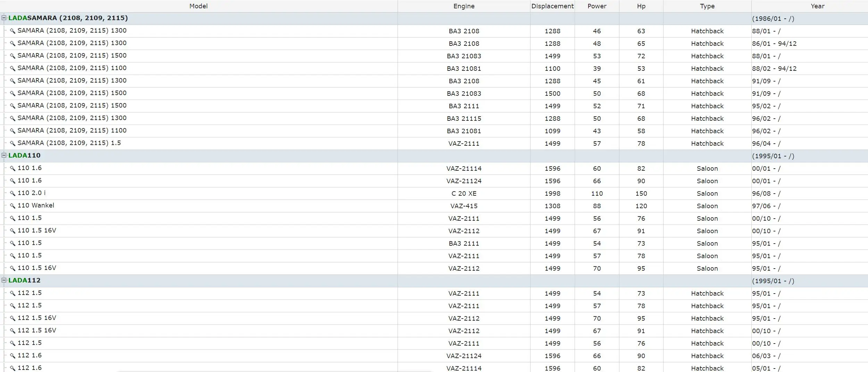Select the magnifier for 112 1.5 with 73 hp

click(x=12, y=293)
